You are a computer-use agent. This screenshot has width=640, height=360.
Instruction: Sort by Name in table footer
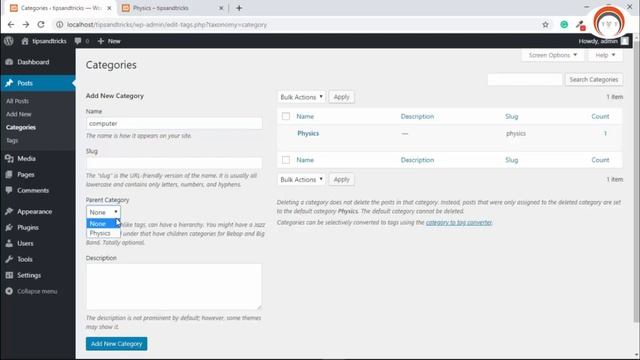coord(305,160)
